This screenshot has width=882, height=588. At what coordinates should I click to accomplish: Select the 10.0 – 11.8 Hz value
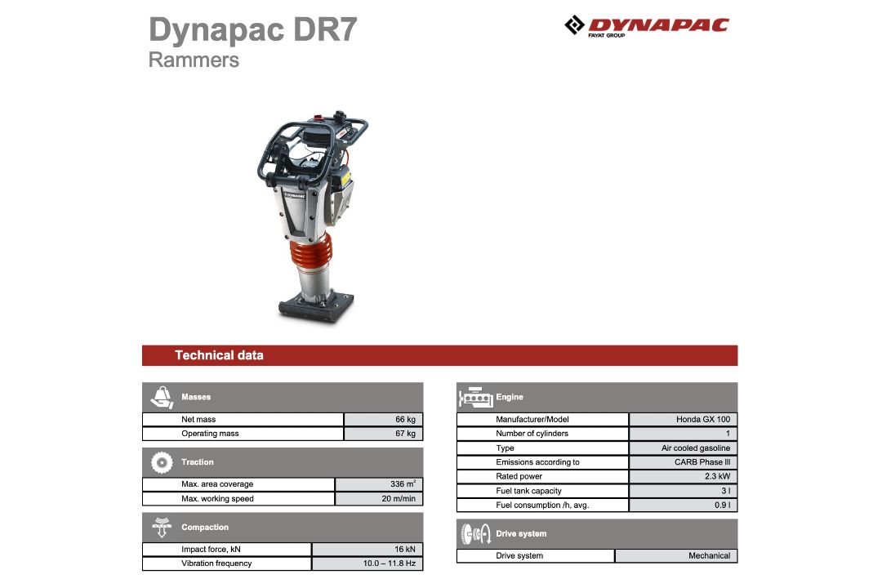(390, 563)
